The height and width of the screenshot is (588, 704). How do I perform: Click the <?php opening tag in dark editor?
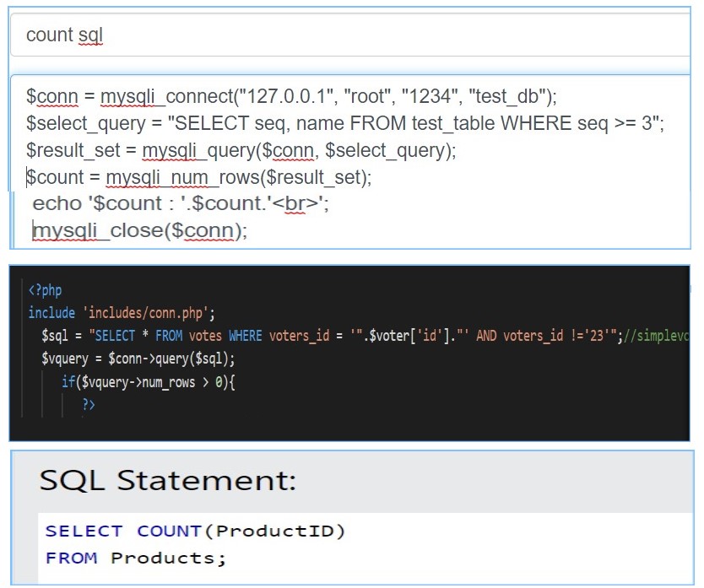[x=45, y=291]
